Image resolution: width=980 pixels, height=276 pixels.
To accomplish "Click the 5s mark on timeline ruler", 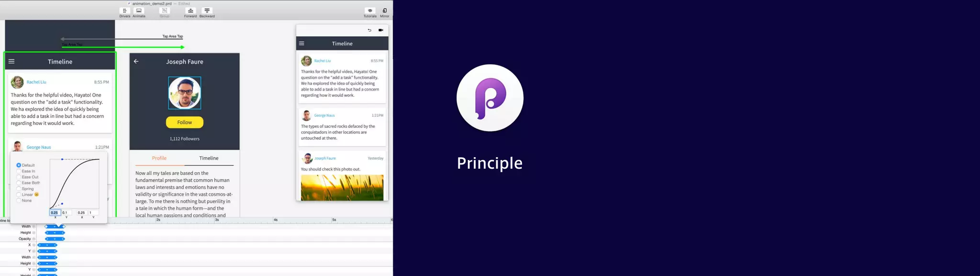I will [x=334, y=220].
